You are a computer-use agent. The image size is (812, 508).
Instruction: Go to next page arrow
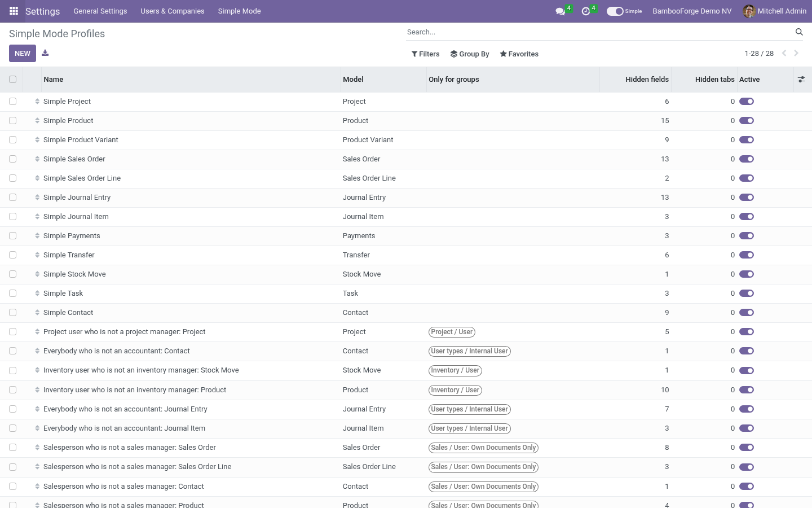(796, 53)
